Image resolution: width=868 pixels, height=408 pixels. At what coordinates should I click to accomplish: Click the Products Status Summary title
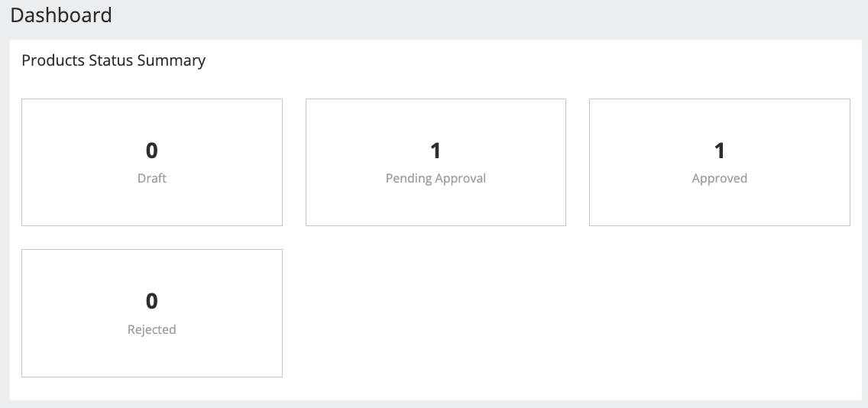(x=114, y=60)
